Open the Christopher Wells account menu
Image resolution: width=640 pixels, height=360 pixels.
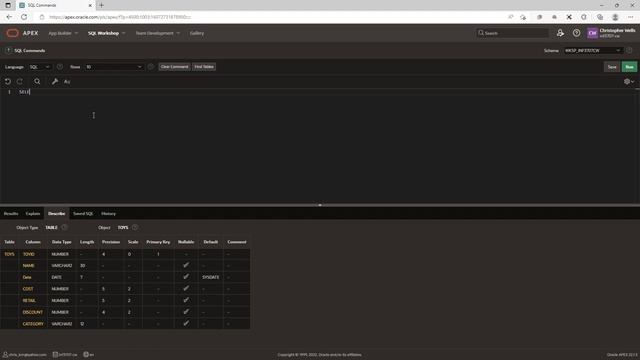click(611, 33)
